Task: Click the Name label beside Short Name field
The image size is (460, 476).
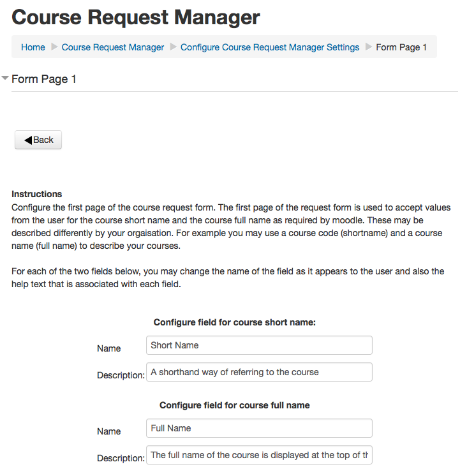Action: click(108, 348)
